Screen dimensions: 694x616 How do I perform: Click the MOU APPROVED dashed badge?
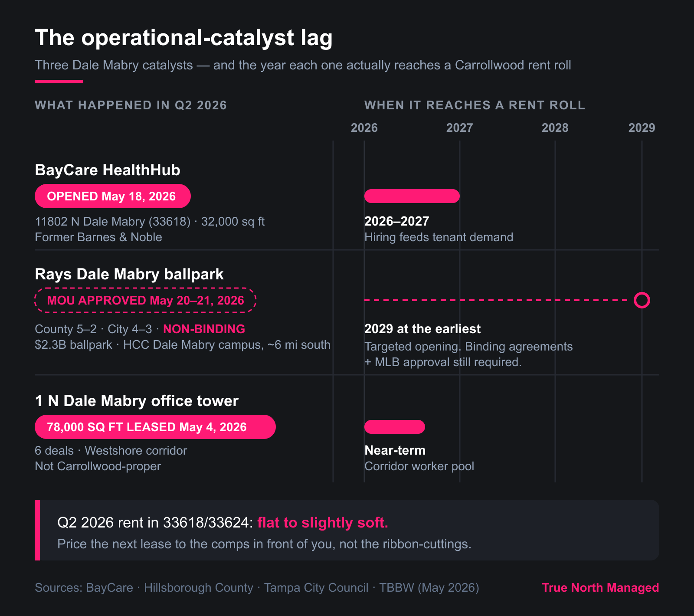[145, 300]
